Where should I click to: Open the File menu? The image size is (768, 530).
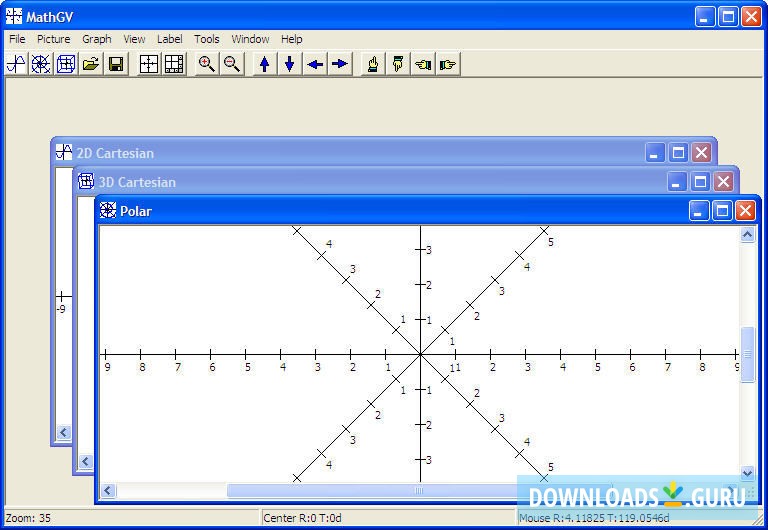pos(17,39)
